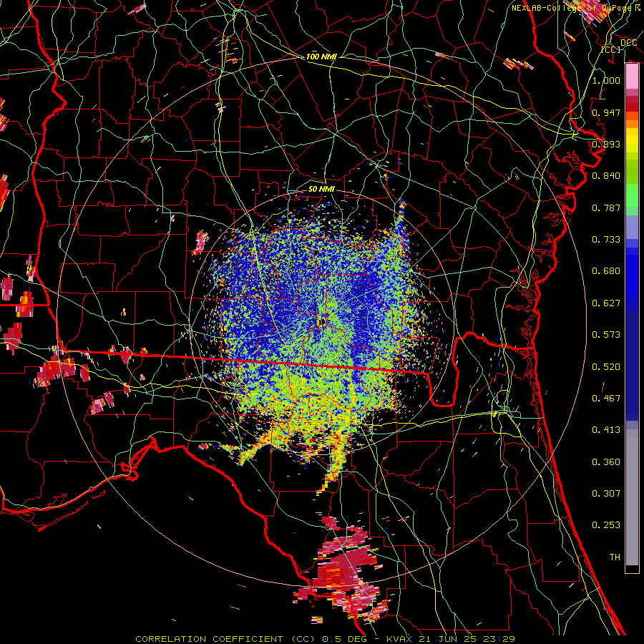Pick the light pink swatch atop the color bar
The height and width of the screenshot is (644, 644).
pyautogui.click(x=632, y=77)
